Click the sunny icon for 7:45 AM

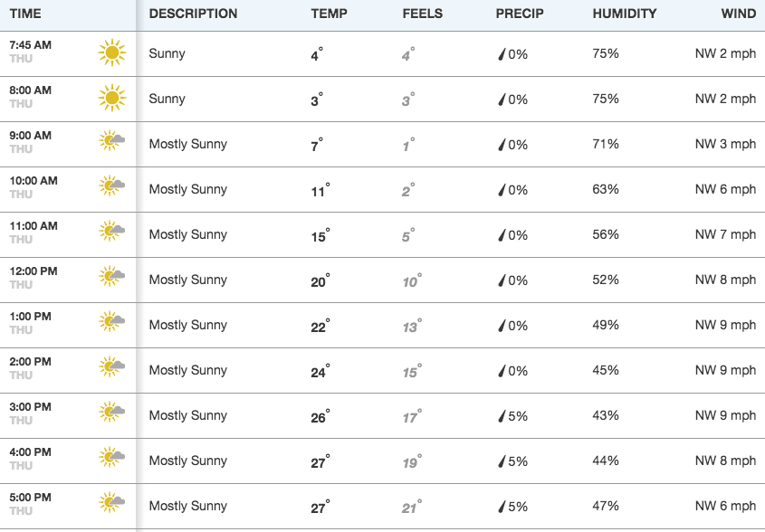tap(112, 52)
